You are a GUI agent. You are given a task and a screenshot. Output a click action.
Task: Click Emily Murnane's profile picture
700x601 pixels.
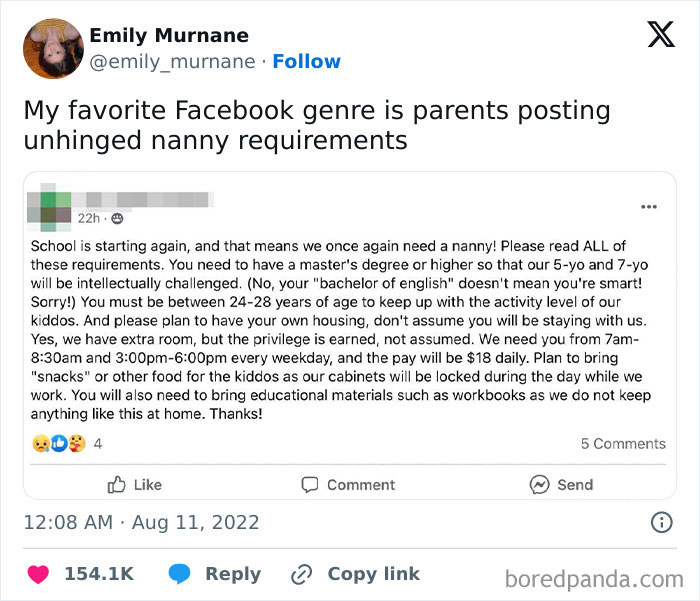tap(52, 48)
